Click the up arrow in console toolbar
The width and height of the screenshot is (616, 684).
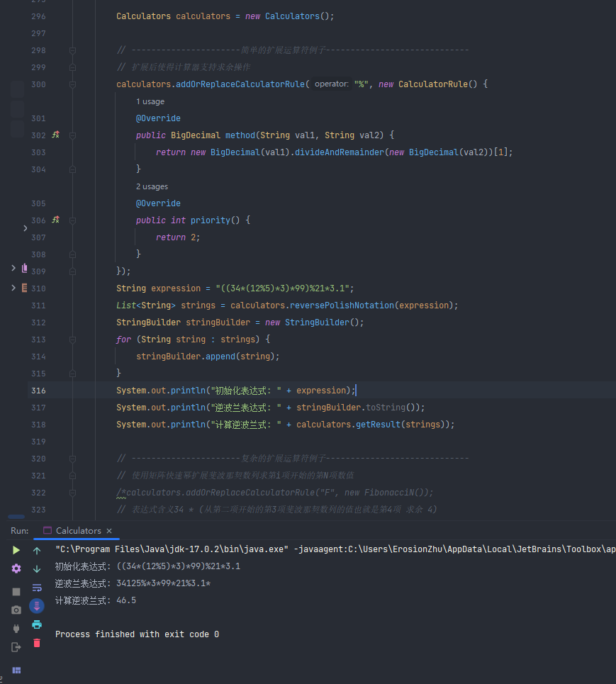(x=37, y=550)
